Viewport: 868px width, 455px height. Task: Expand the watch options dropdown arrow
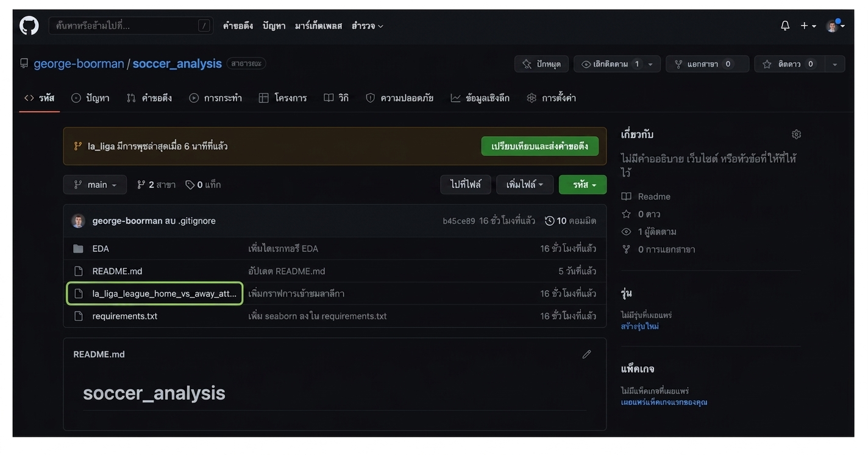[x=651, y=64]
